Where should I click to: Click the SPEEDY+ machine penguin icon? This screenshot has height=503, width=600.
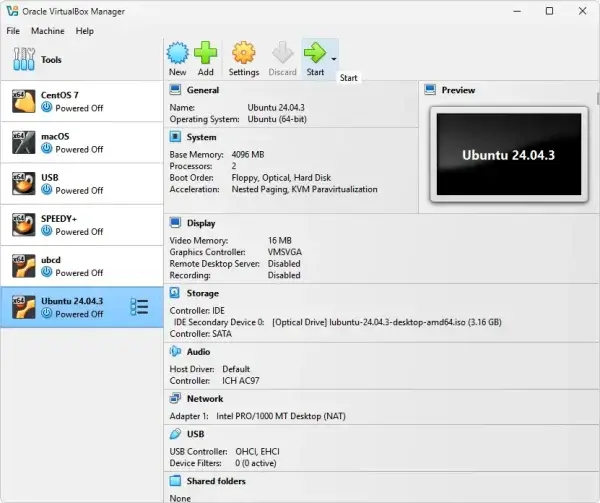coord(23,225)
